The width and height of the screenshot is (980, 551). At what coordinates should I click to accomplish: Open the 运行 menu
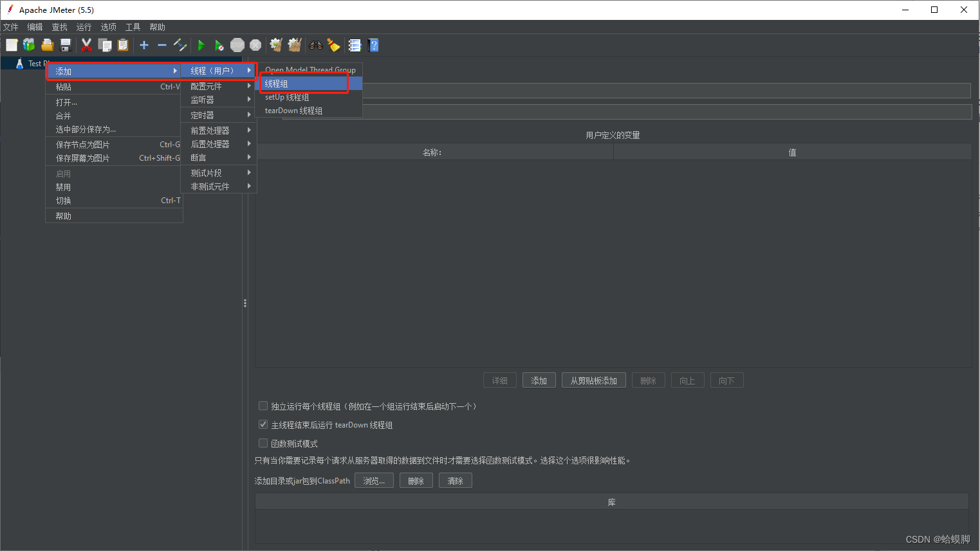coord(84,27)
